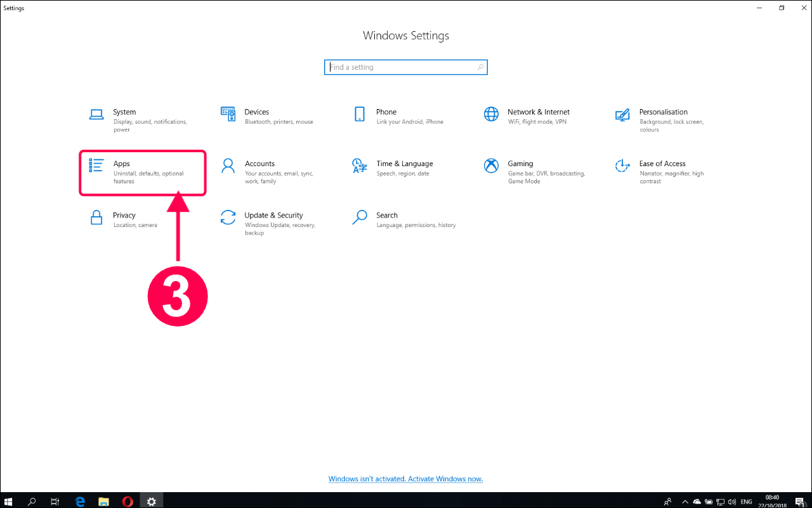This screenshot has height=508, width=812.
Task: Open the Action Center notifications icon
Action: pos(799,501)
